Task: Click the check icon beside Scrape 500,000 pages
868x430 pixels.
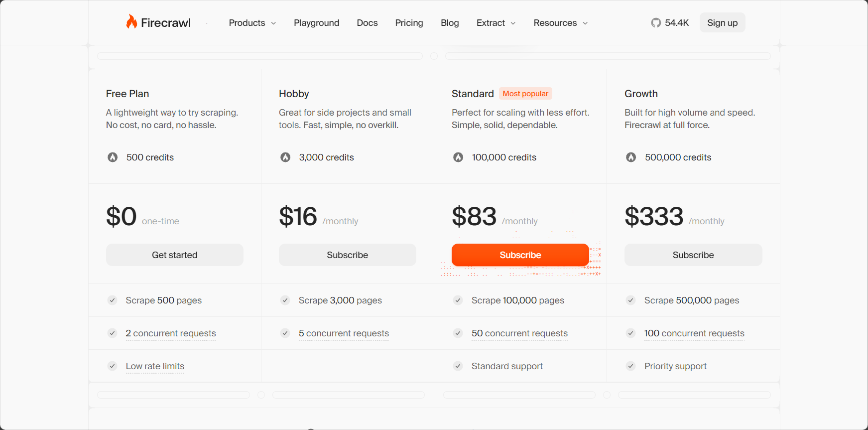Action: (x=630, y=300)
